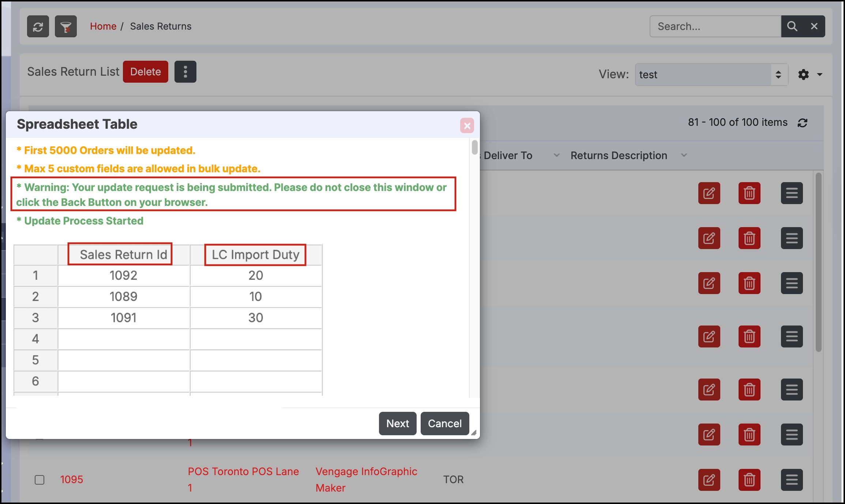Open the hamburger menu for order 1095
845x504 pixels.
(792, 479)
